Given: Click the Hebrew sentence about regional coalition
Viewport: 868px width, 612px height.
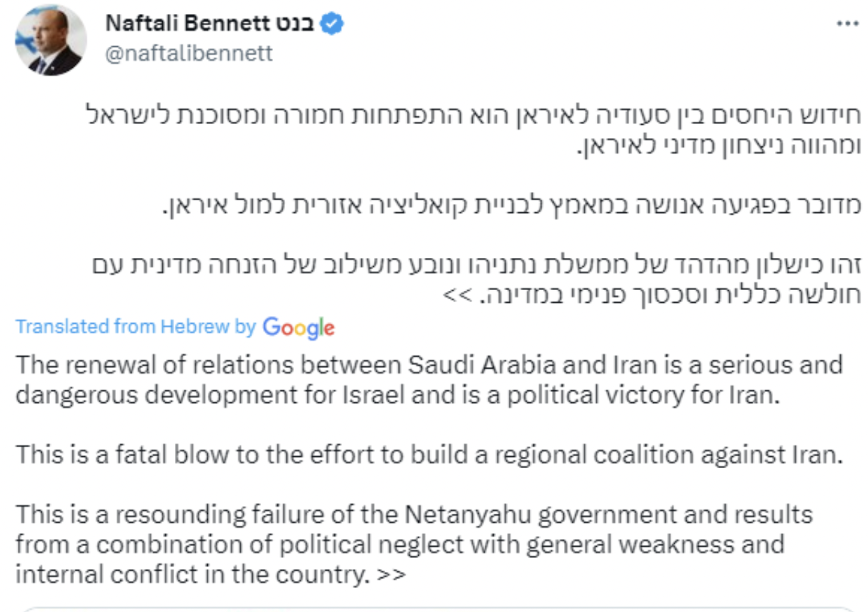Looking at the screenshot, I should 512,205.
